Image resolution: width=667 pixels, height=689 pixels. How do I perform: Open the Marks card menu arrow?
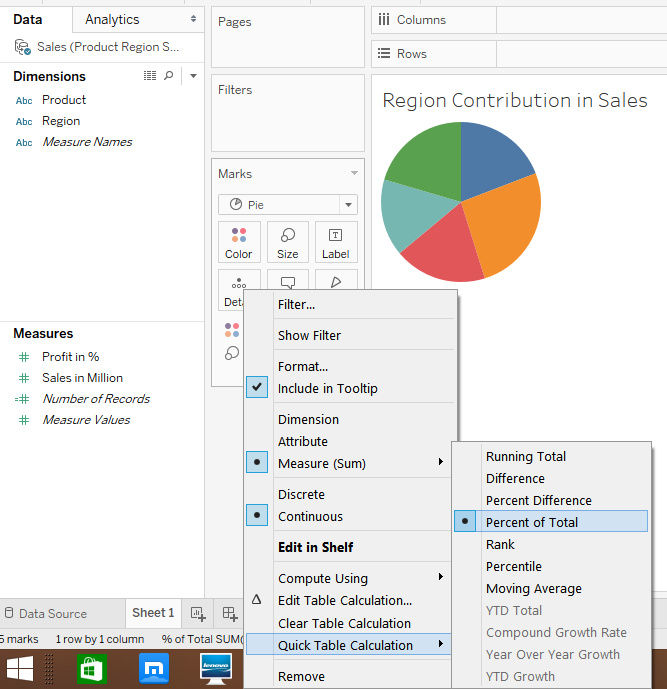point(354,173)
